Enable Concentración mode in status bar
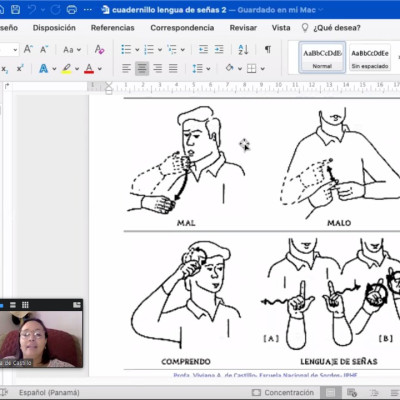Screen dimensions: 400x400 (283, 392)
